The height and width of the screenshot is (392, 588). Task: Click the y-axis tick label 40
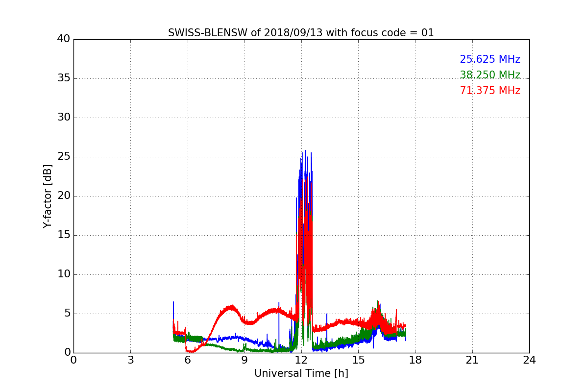point(64,39)
